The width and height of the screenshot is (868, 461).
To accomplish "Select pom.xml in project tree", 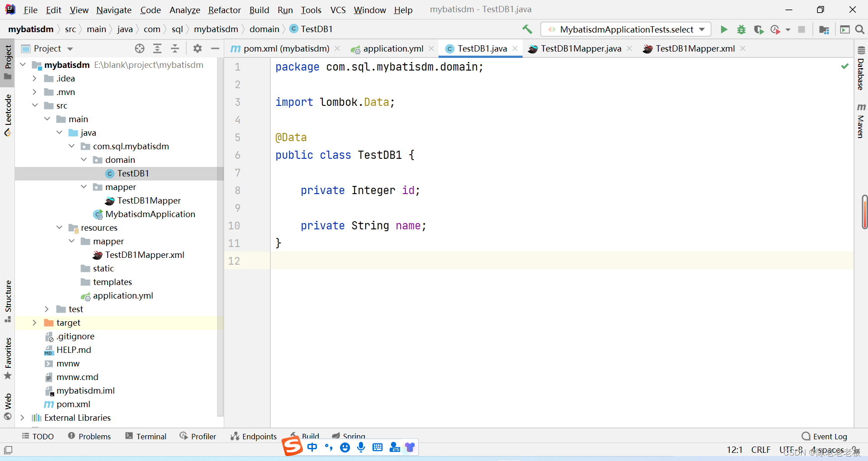I will [73, 404].
